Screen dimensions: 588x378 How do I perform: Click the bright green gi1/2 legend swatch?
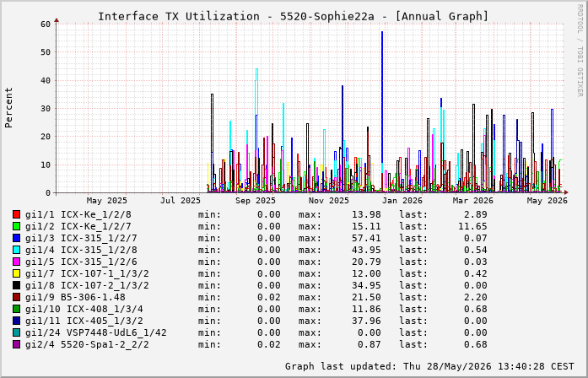click(x=17, y=226)
